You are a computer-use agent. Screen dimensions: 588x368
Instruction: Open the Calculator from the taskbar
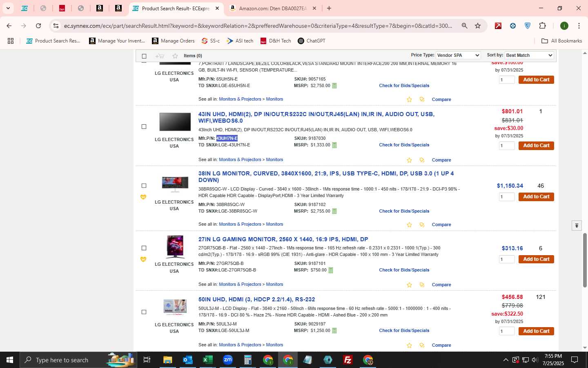click(247, 360)
